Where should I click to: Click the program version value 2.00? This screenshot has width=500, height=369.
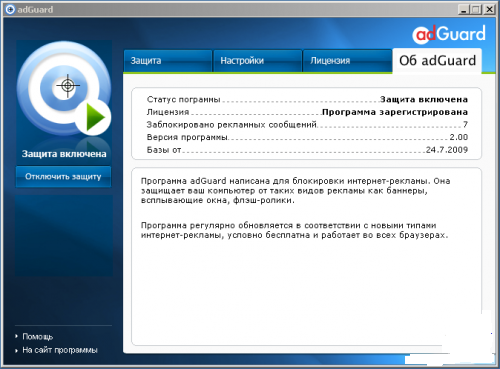pyautogui.click(x=459, y=137)
